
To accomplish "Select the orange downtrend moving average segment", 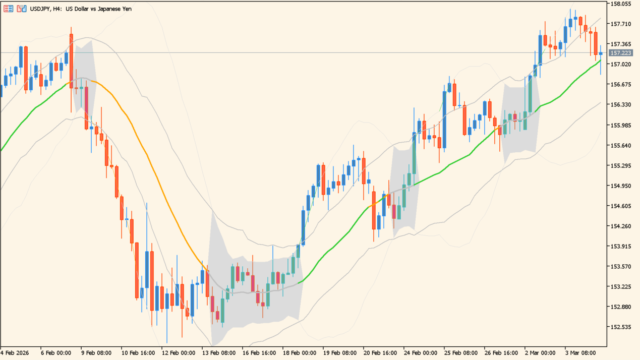I will pyautogui.click(x=151, y=161).
